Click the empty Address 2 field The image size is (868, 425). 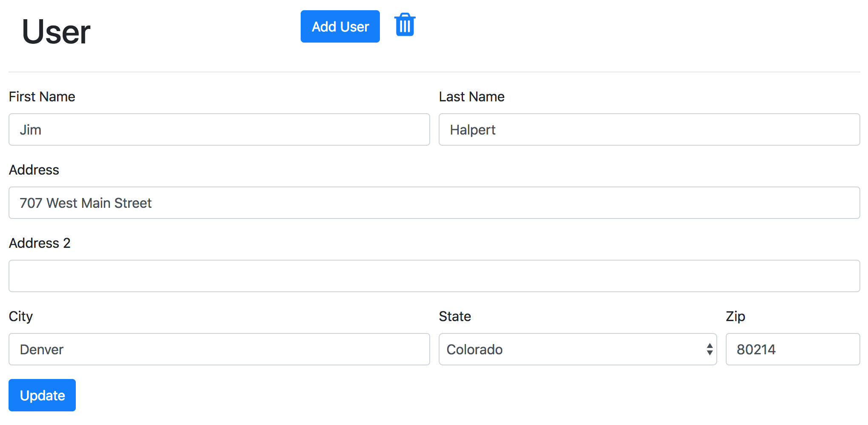(434, 276)
